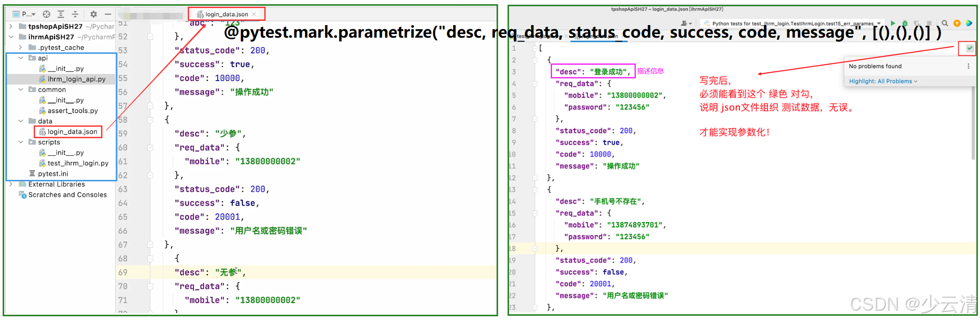
Task: Toggle fold marker at line 4 in right editor
Action: [535, 84]
